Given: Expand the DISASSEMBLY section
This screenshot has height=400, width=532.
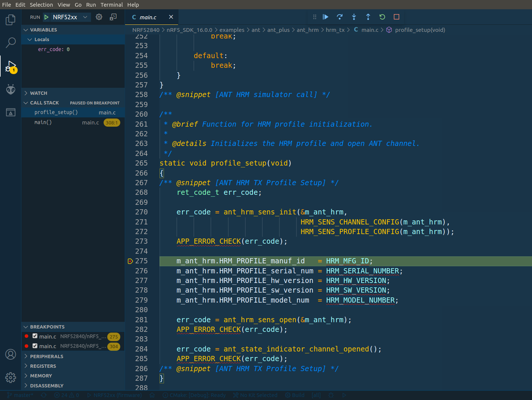Looking at the screenshot, I should click(73, 385).
